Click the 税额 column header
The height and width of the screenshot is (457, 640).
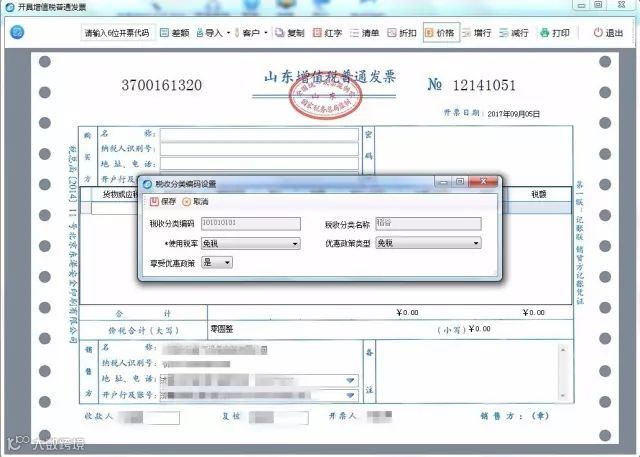pyautogui.click(x=538, y=194)
